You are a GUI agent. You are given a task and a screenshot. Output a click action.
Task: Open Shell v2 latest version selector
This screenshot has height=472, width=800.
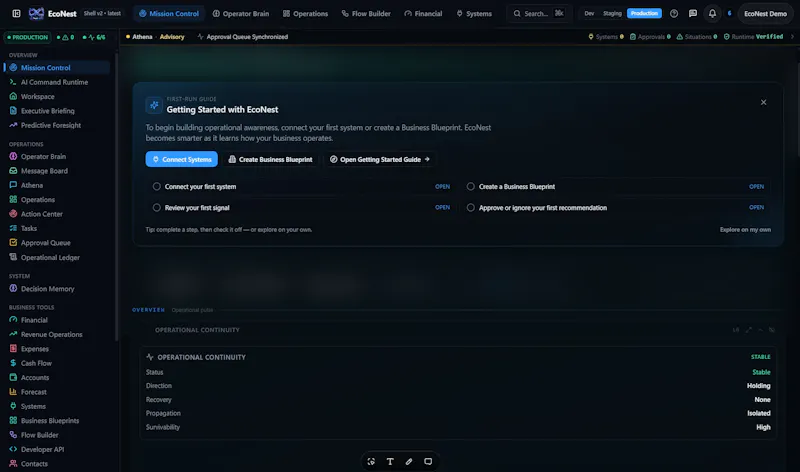coord(102,13)
